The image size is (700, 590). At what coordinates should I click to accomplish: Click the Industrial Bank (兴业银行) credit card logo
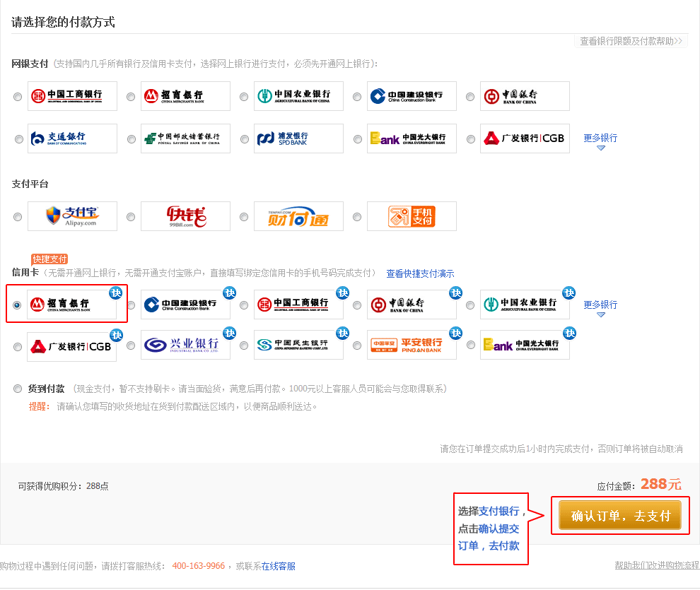click(x=185, y=346)
